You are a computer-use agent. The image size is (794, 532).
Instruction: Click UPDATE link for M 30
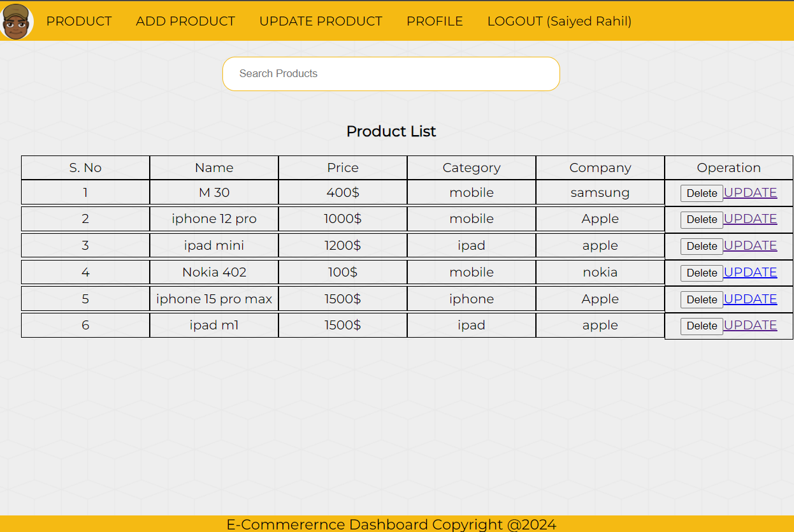[x=750, y=193]
